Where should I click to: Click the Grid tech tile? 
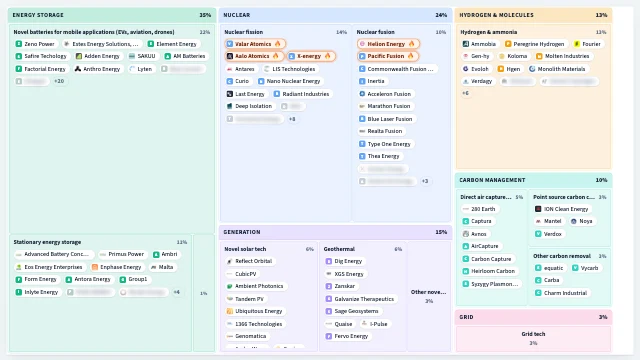pyautogui.click(x=533, y=338)
